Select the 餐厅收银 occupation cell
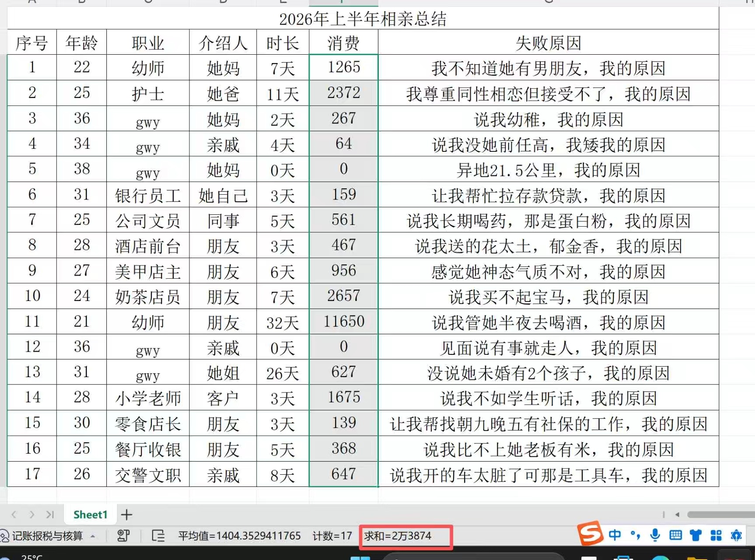 point(148,449)
